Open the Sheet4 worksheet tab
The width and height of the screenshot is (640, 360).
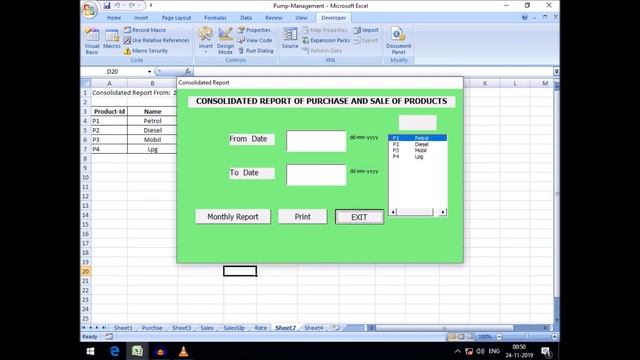click(313, 328)
